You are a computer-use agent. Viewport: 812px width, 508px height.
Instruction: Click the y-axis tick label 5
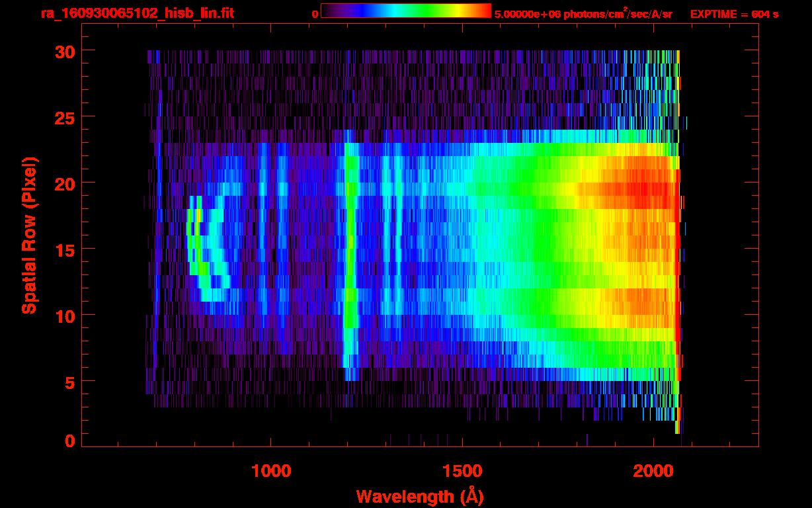(69, 382)
